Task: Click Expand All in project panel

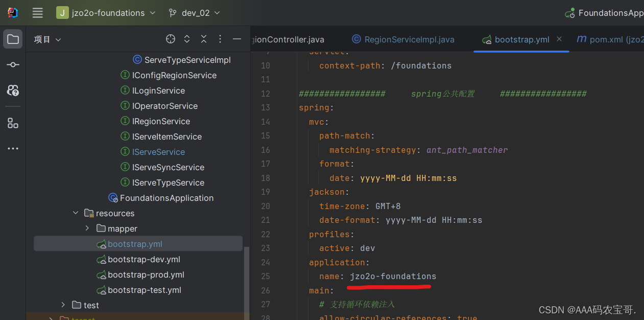Action: [x=187, y=39]
